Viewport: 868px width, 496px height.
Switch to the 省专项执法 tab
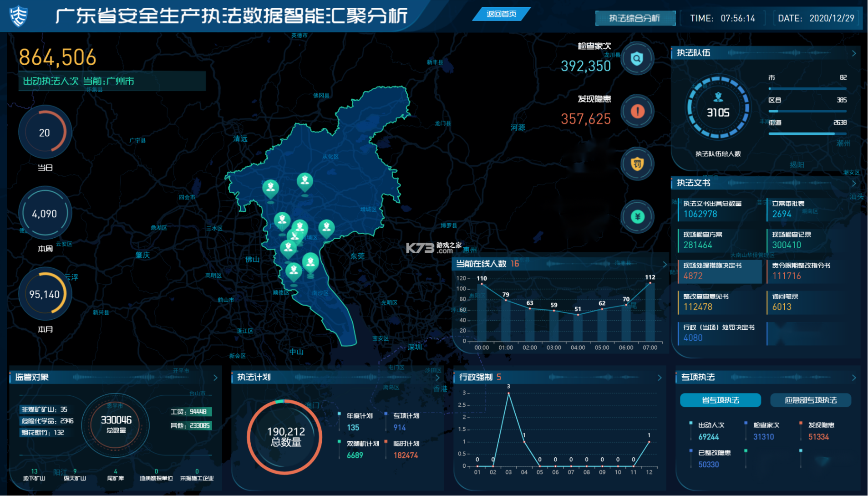pos(720,400)
